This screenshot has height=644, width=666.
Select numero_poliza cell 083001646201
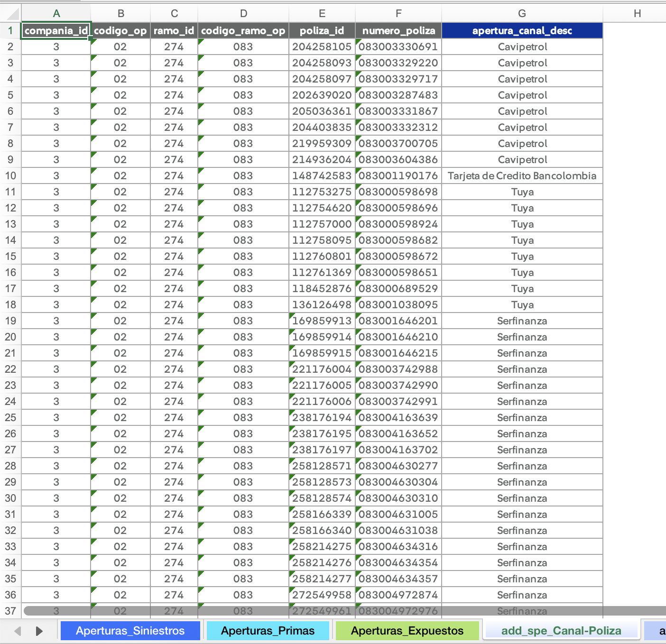[x=398, y=321]
